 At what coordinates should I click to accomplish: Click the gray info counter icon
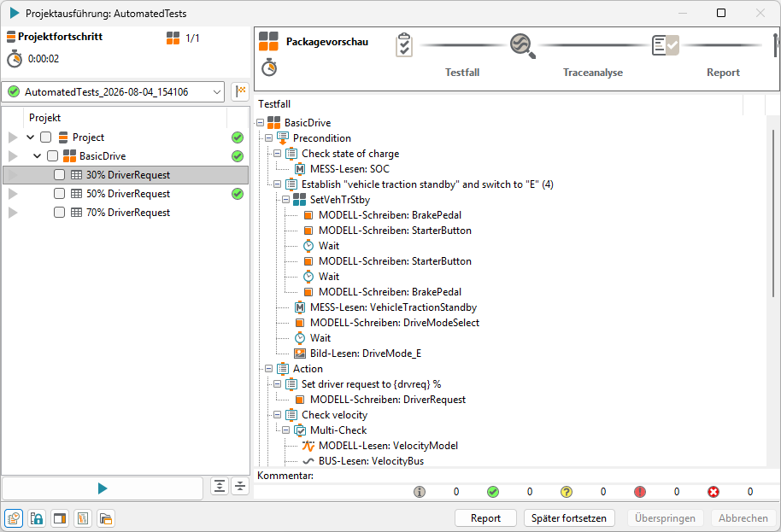[x=420, y=492]
